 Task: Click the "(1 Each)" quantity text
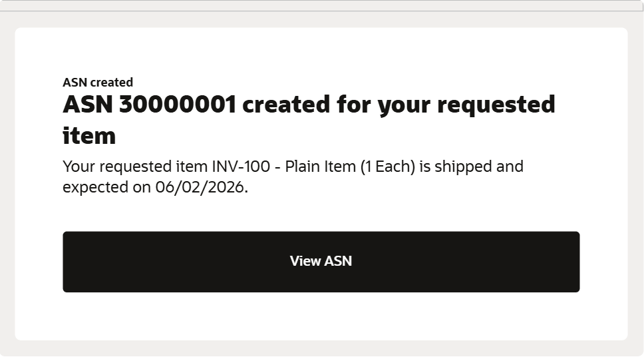coord(387,167)
